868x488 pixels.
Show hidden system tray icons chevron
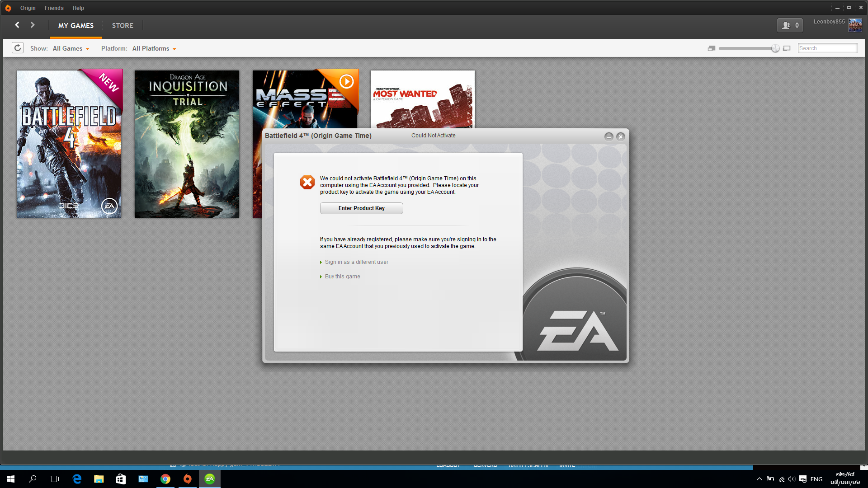(x=759, y=479)
